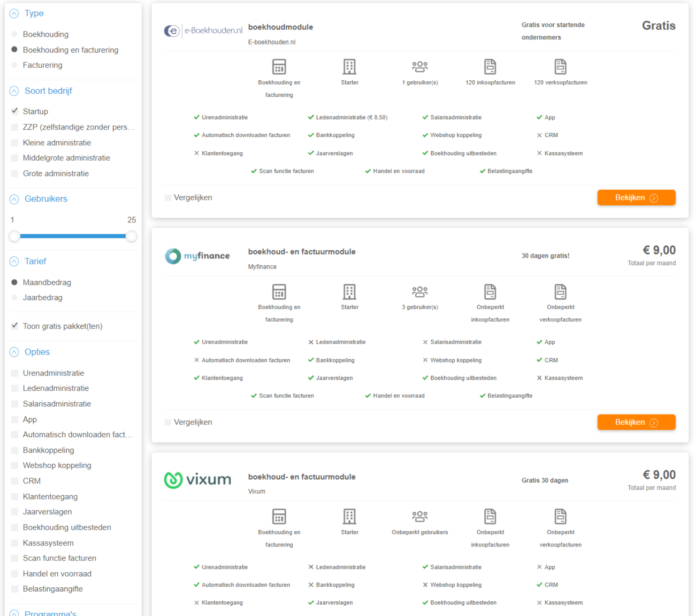The height and width of the screenshot is (616, 696).
Task: Select the Boekhouding type radio
Action: click(x=14, y=34)
